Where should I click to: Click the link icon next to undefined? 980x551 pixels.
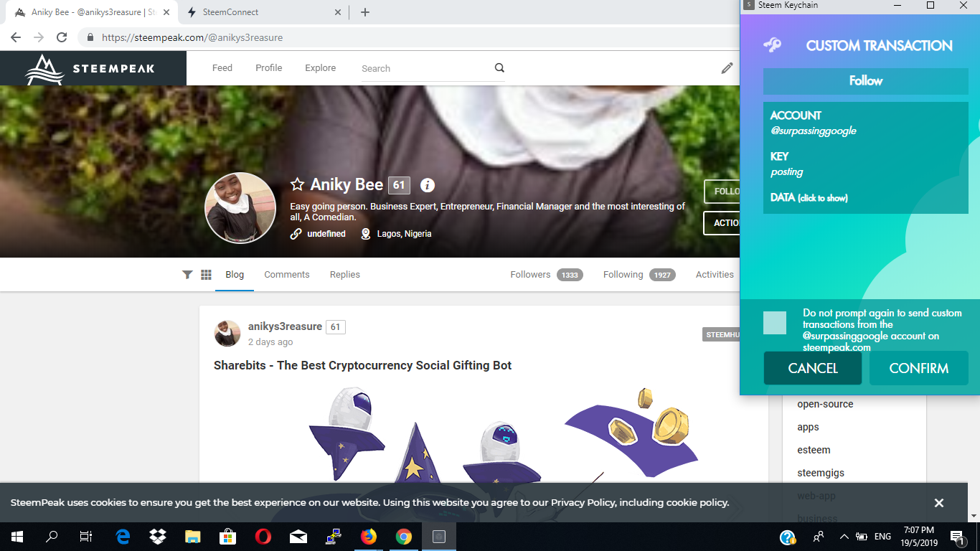(296, 234)
